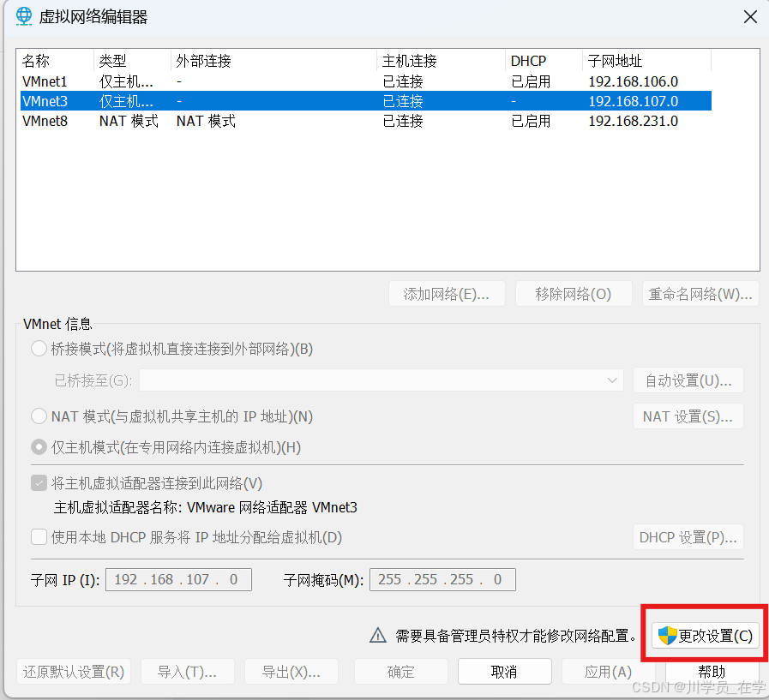The width and height of the screenshot is (769, 700).
Task: Open the 已桥接至 dropdown
Action: [x=381, y=380]
